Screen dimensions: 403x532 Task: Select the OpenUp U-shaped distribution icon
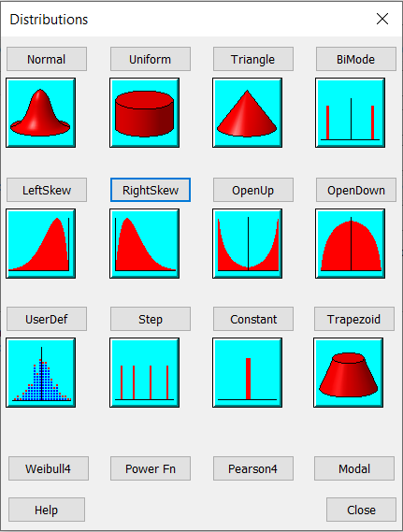(x=247, y=244)
